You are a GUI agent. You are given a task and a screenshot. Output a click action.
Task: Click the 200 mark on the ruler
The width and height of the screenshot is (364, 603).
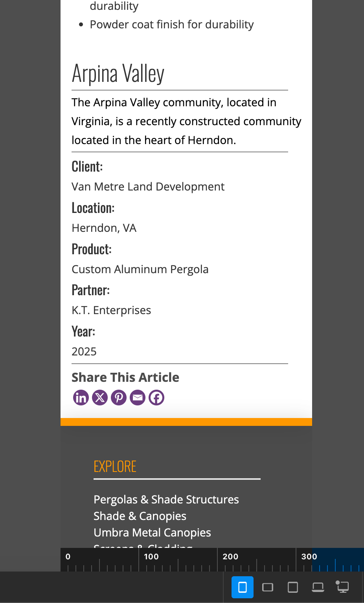coord(230,557)
